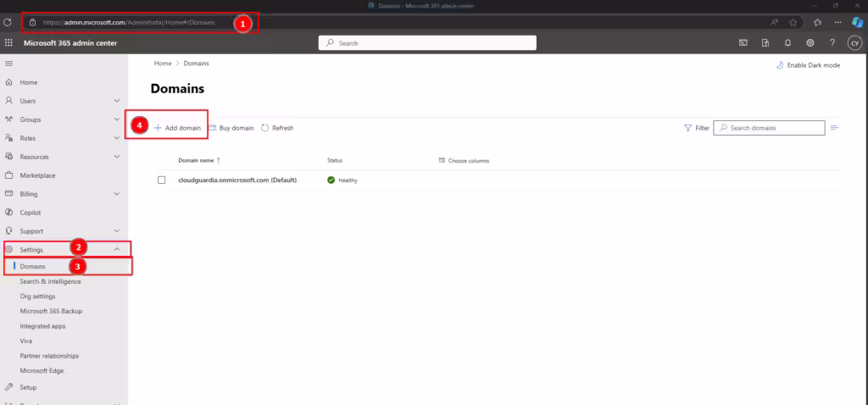Click the Add domain button
Viewport: 868px width, 405px height.
[x=177, y=128]
